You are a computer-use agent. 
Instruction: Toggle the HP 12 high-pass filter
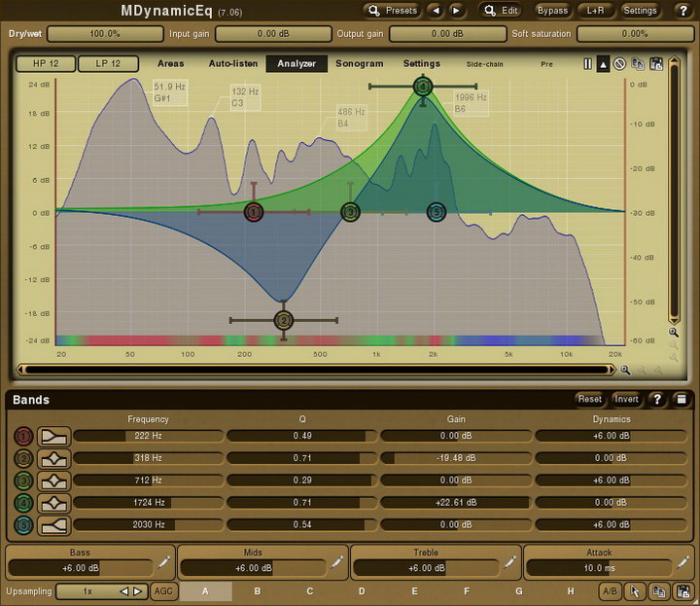click(x=46, y=63)
